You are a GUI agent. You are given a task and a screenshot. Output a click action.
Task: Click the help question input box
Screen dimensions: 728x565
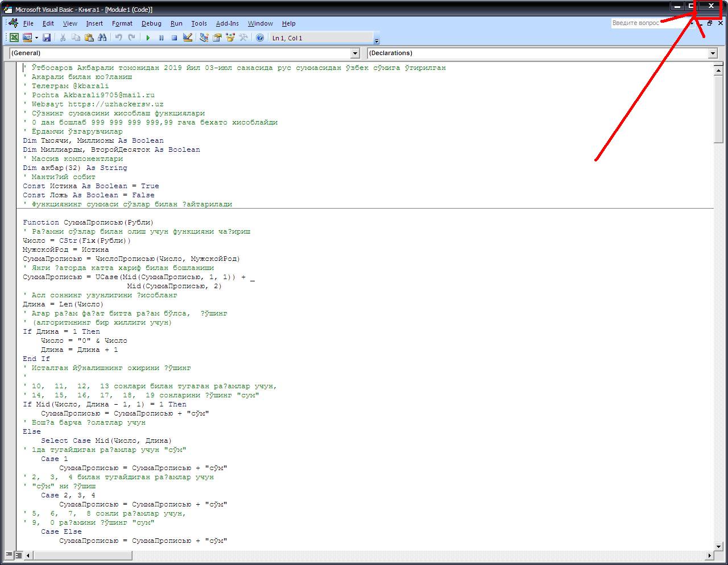[648, 23]
